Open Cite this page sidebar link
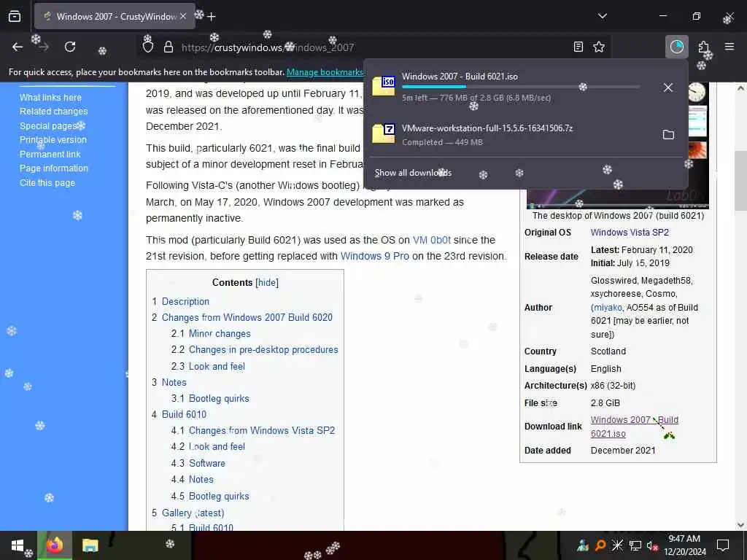Viewport: 747px width, 560px height. click(x=47, y=183)
